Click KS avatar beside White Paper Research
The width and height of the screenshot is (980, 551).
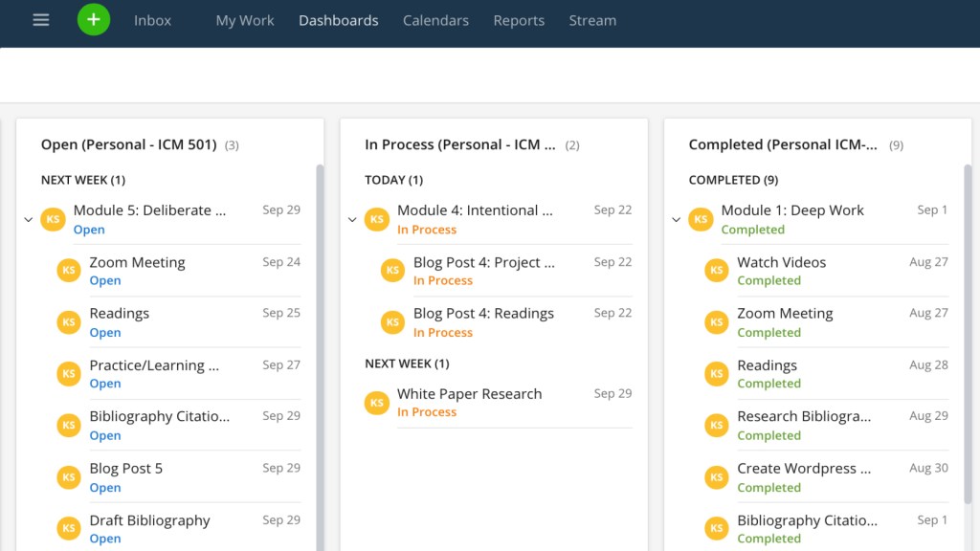377,403
